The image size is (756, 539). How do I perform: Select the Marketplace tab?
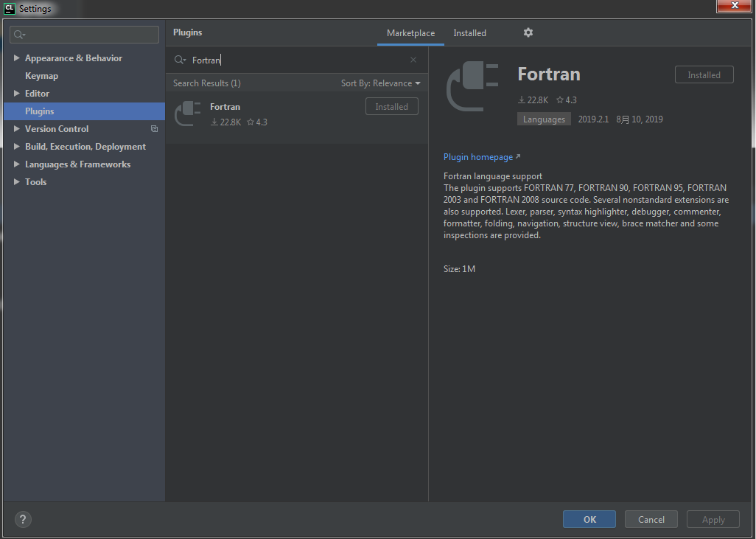(410, 33)
